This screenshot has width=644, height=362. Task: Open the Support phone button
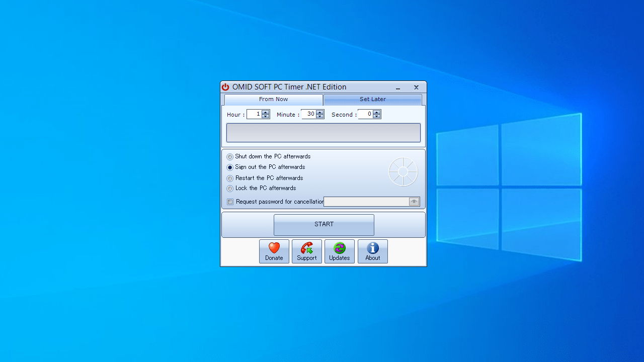307,251
